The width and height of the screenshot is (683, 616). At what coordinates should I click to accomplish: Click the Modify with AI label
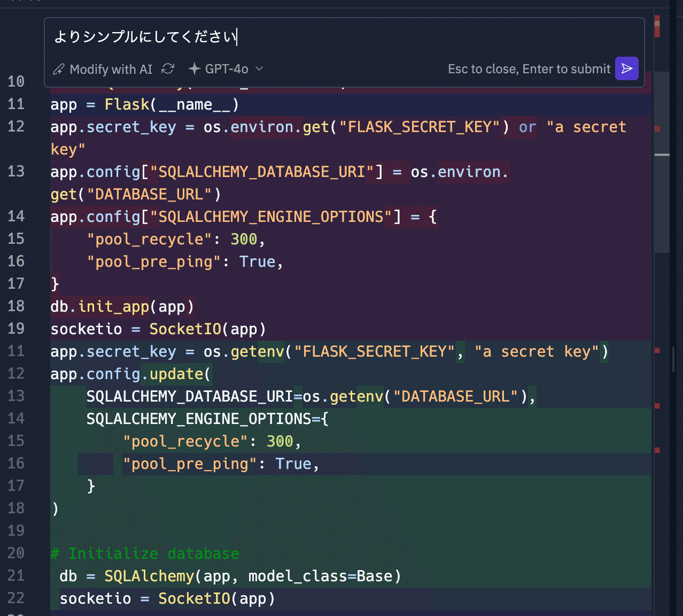(111, 70)
